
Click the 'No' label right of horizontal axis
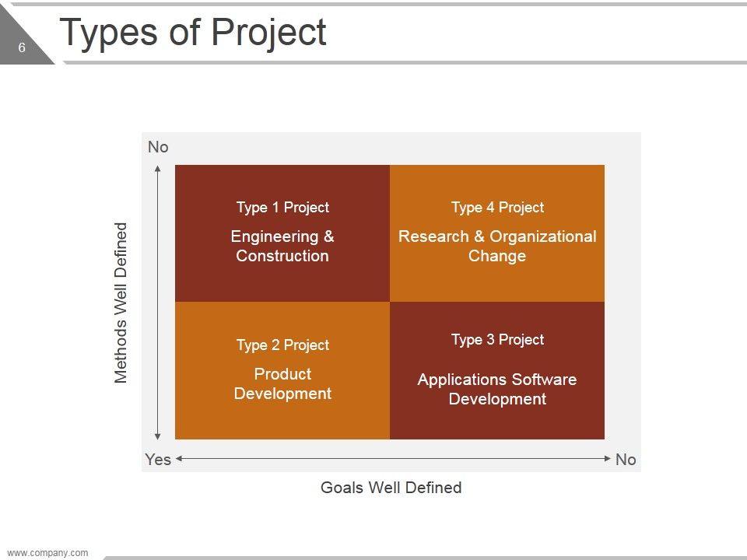point(626,460)
